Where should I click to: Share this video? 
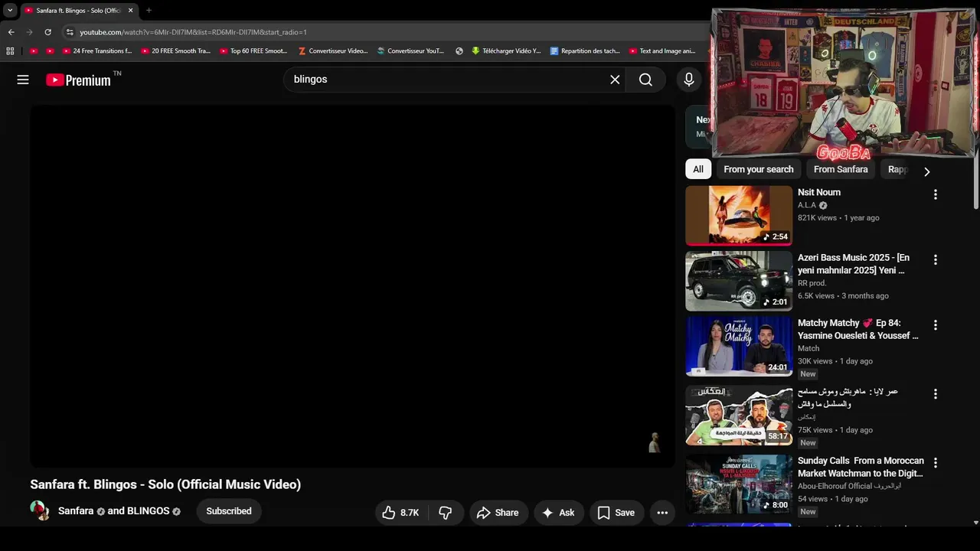pyautogui.click(x=498, y=513)
